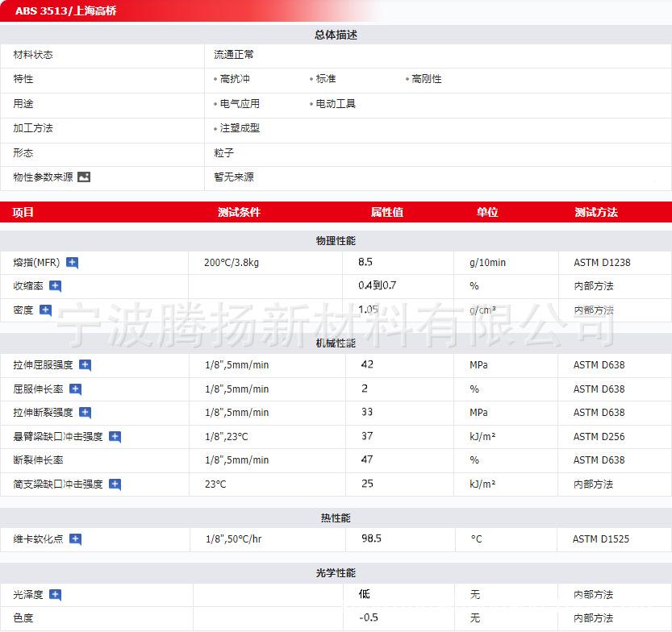Image resolution: width=672 pixels, height=632 pixels.
Task: Click the 23℃ condition in 简支梁 row
Action: click(215, 484)
